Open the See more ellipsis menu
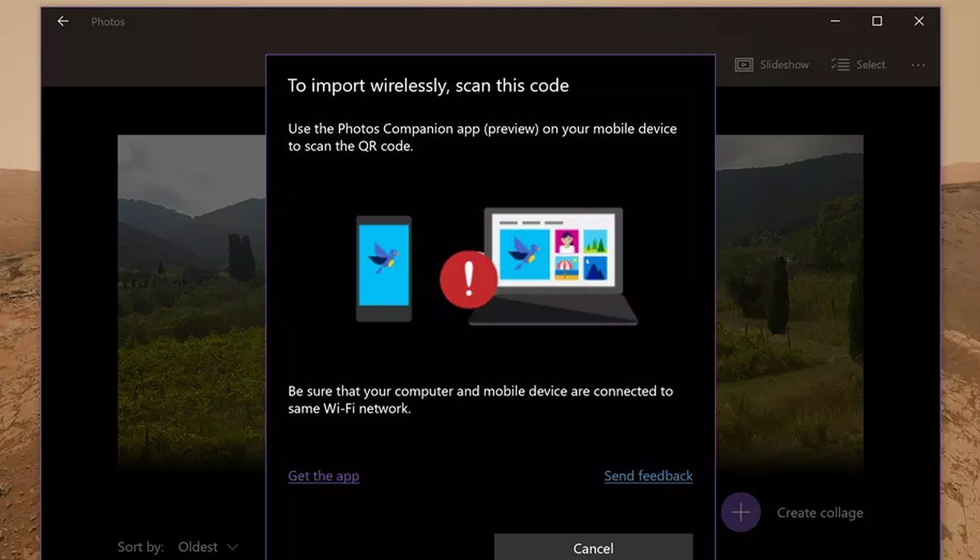 pyautogui.click(x=918, y=65)
